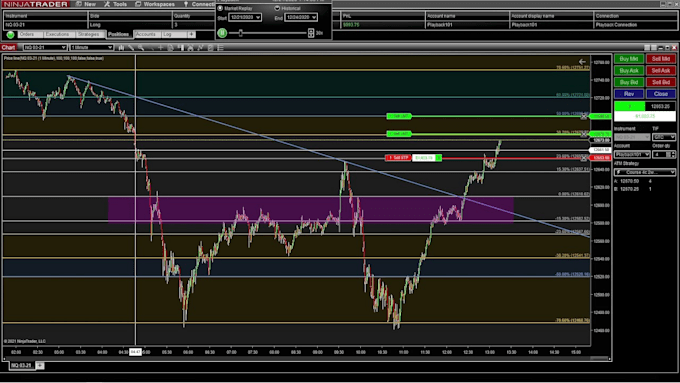Click the purple rectangle zone on chart
Screen dimensions: 680x383
pyautogui.click(x=311, y=210)
